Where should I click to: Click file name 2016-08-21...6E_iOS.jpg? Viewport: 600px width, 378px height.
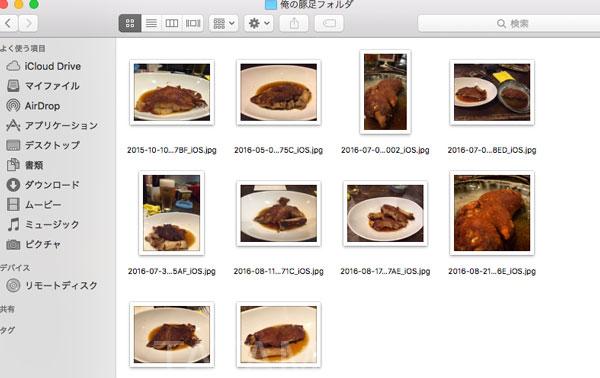click(x=492, y=271)
